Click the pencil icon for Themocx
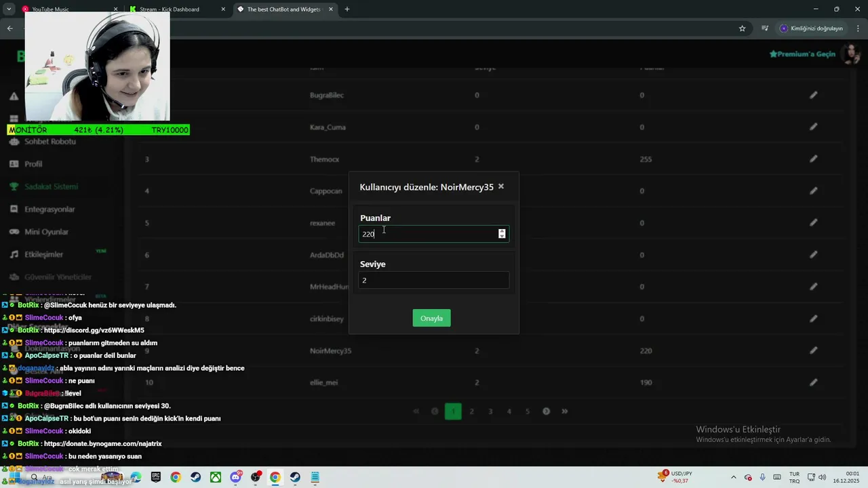This screenshot has width=868, height=488. pyautogui.click(x=814, y=159)
